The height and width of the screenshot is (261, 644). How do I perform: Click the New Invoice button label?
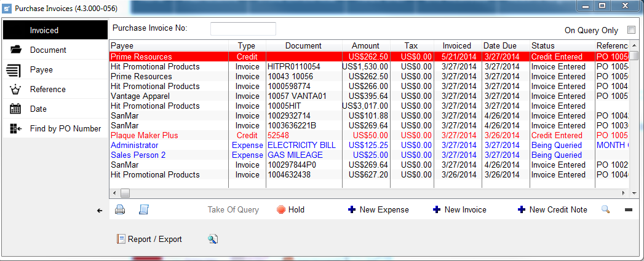(x=466, y=209)
